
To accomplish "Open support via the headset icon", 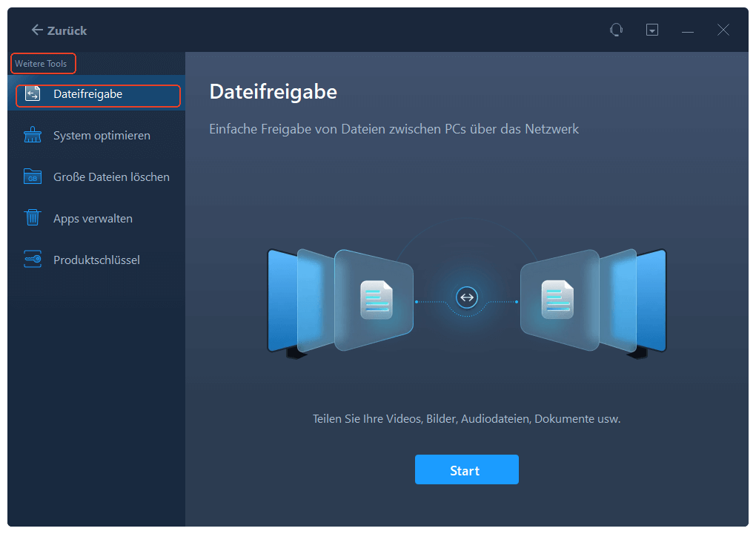I will (x=616, y=30).
